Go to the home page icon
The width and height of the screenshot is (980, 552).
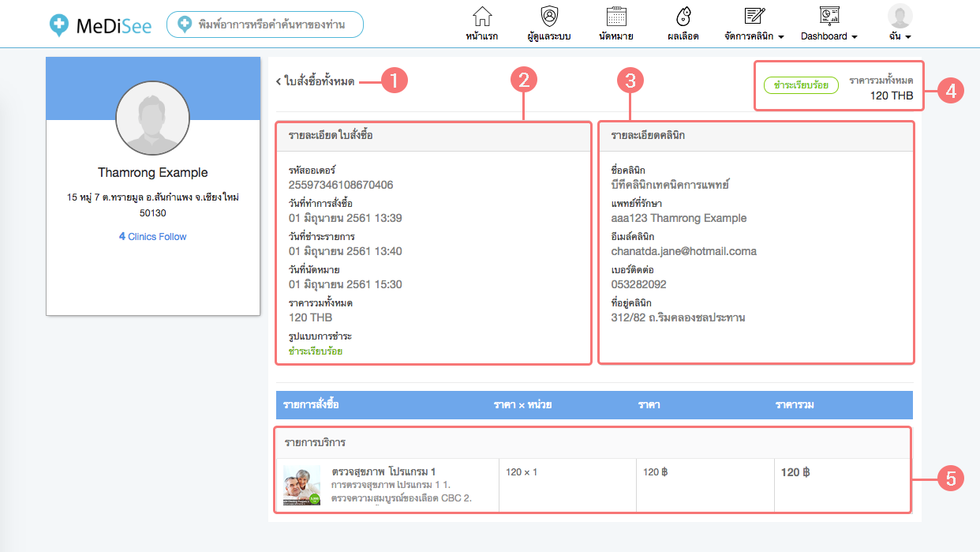(481, 16)
